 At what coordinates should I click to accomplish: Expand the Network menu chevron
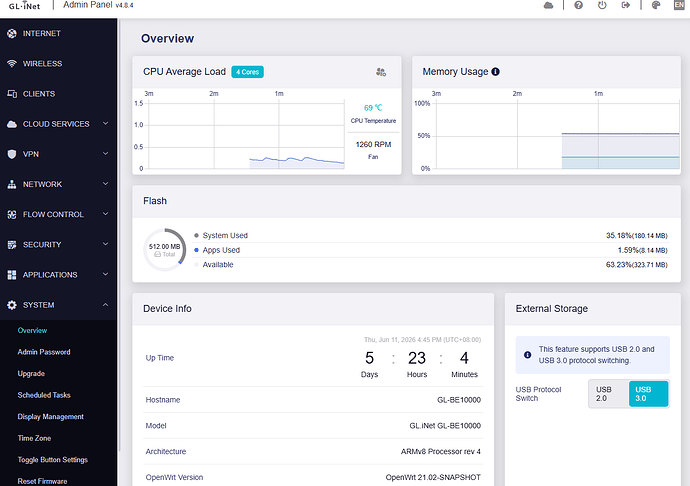point(106,184)
